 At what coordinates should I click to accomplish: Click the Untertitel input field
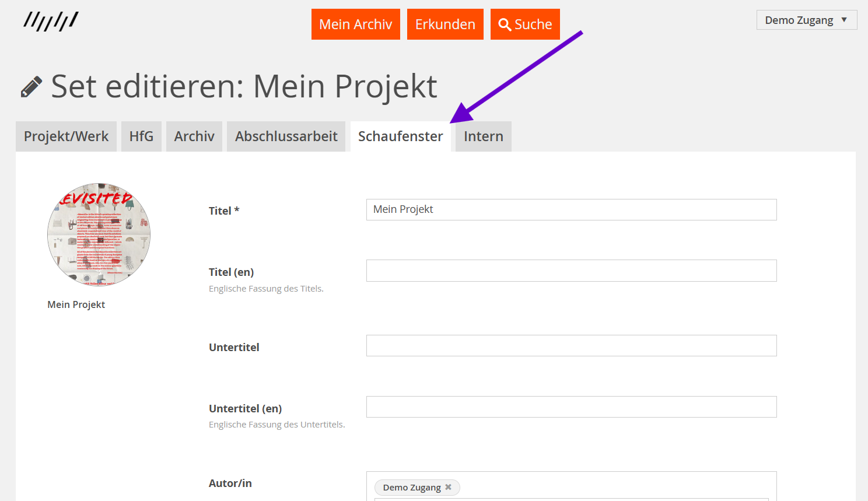click(571, 345)
